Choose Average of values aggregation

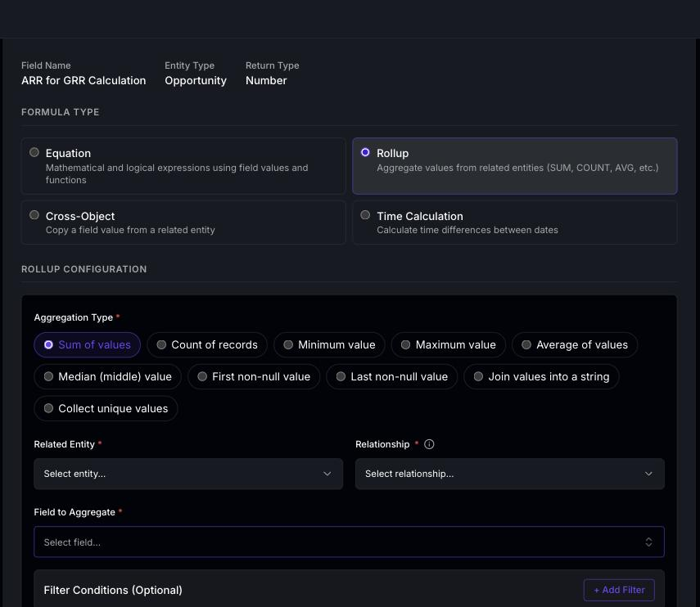pyautogui.click(x=575, y=344)
